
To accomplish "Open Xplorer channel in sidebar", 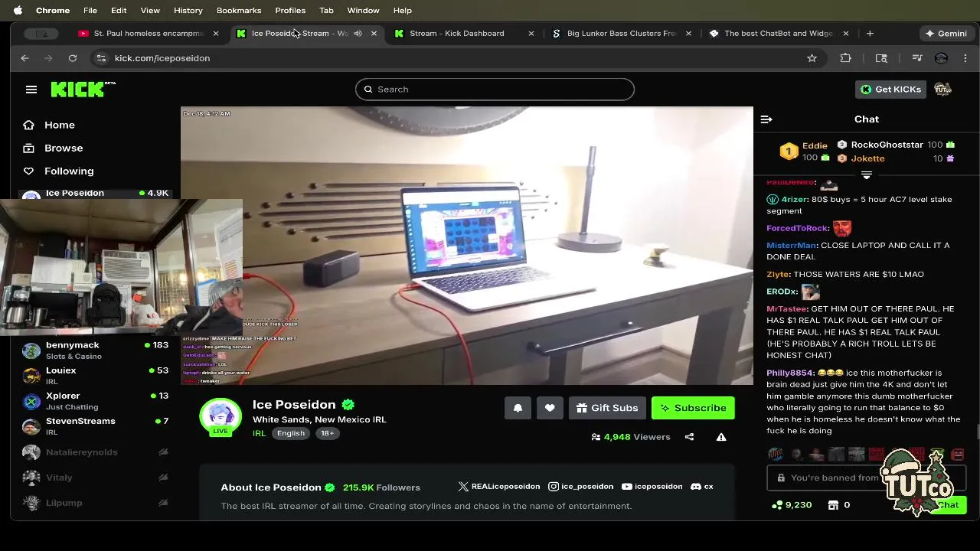I will tap(96, 401).
